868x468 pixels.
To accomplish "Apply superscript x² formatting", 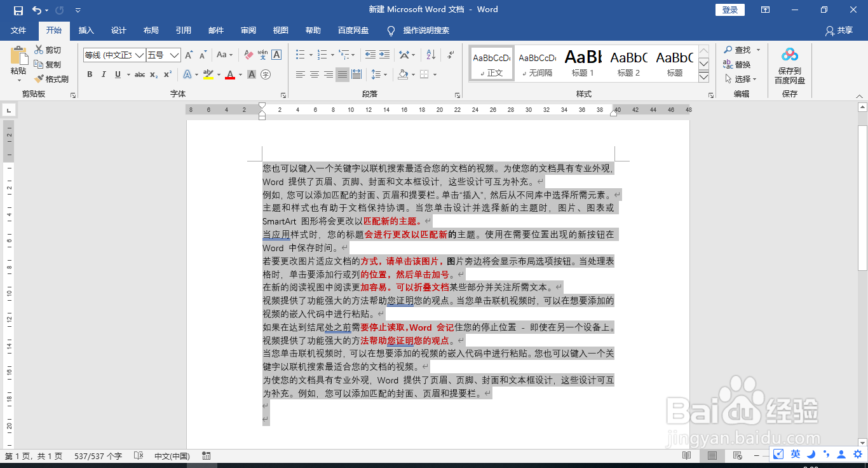I will click(x=168, y=74).
